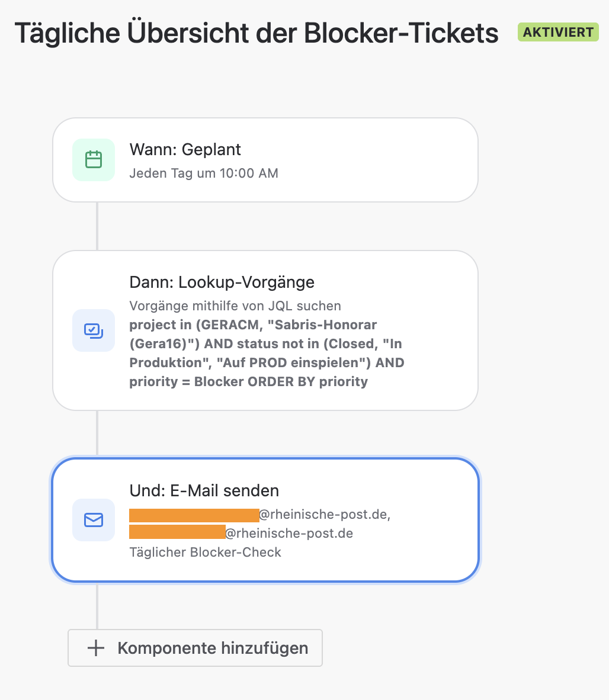This screenshot has width=609, height=700.
Task: Open the Wann: Geplant trigger card
Action: click(x=265, y=160)
